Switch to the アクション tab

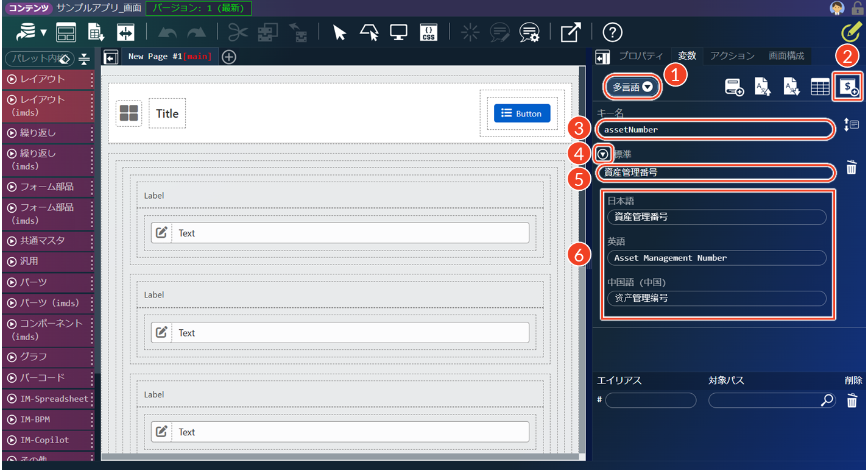tap(732, 56)
